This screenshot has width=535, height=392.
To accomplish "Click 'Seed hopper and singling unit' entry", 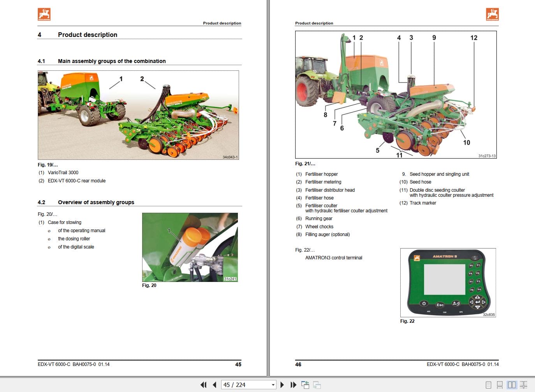I will pos(439,174).
